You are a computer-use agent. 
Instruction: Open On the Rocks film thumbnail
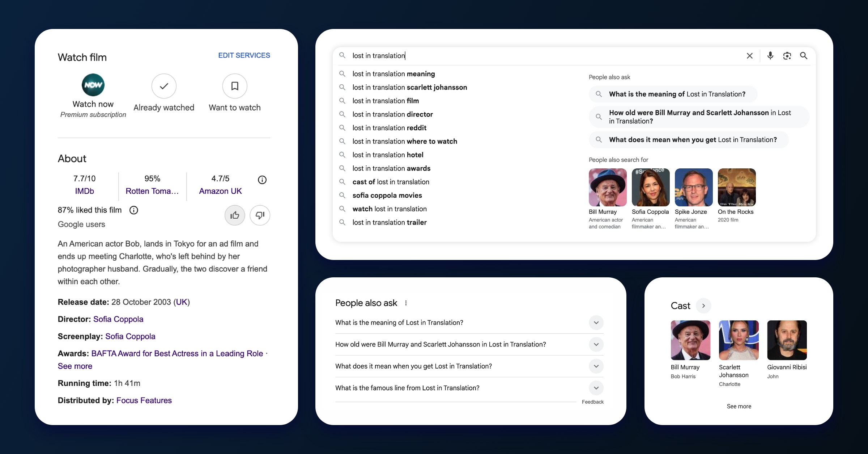click(x=737, y=188)
